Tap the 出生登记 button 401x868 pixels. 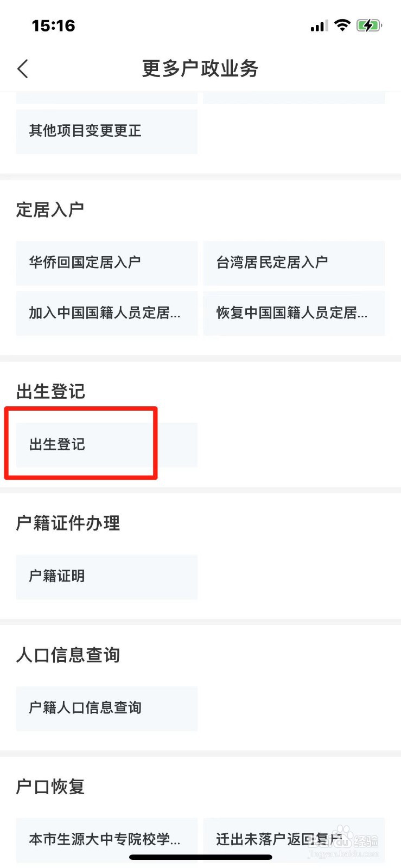pos(107,445)
